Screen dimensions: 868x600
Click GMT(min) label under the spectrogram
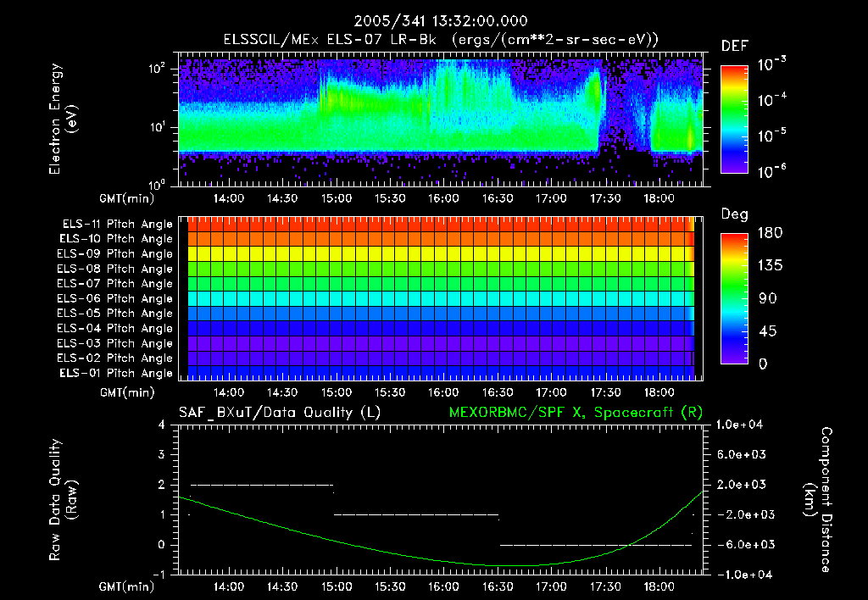click(x=127, y=198)
